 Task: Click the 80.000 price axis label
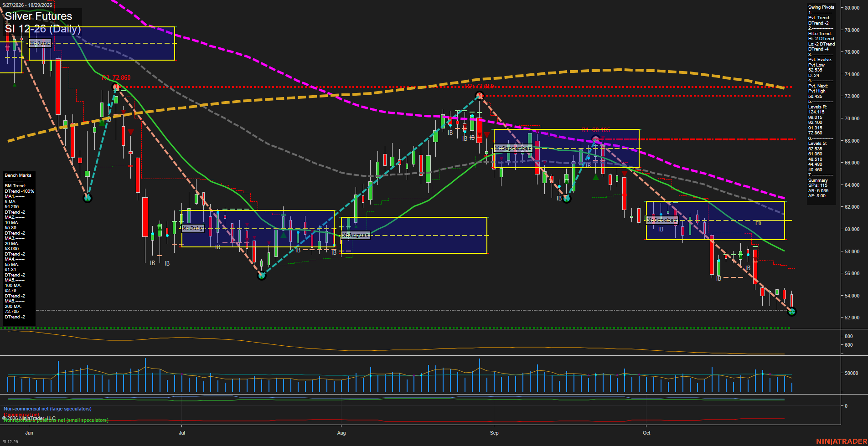pyautogui.click(x=852, y=8)
